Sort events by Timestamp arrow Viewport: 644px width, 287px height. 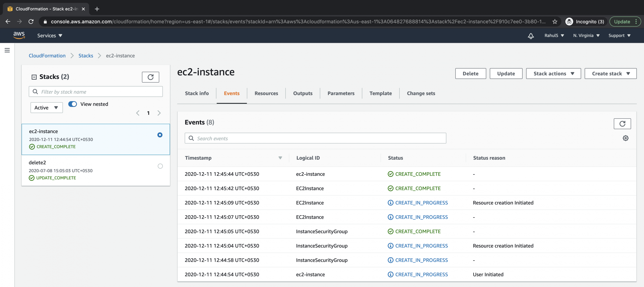point(280,158)
